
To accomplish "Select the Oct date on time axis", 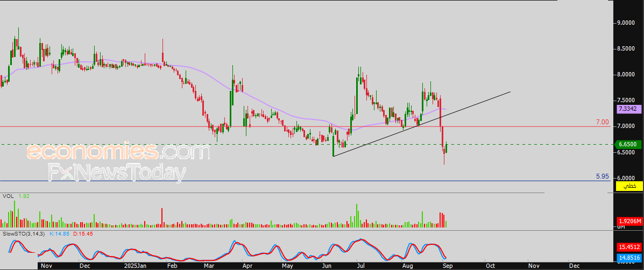I will coord(490,266).
